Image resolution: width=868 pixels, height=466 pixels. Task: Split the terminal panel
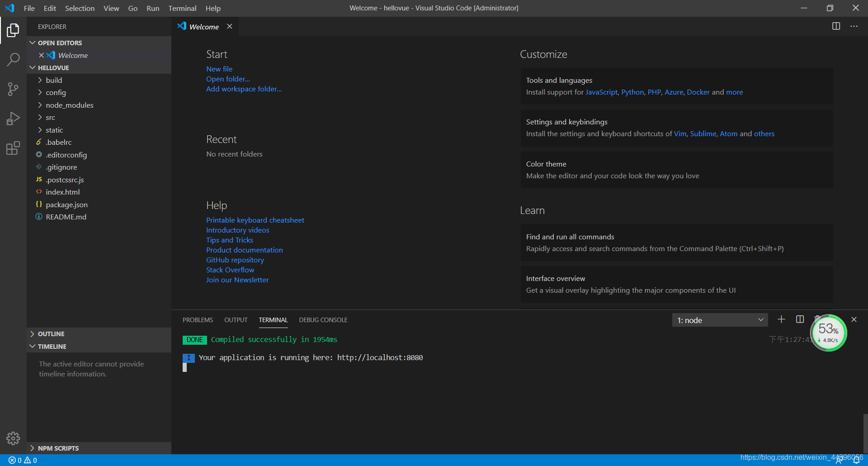tap(800, 319)
